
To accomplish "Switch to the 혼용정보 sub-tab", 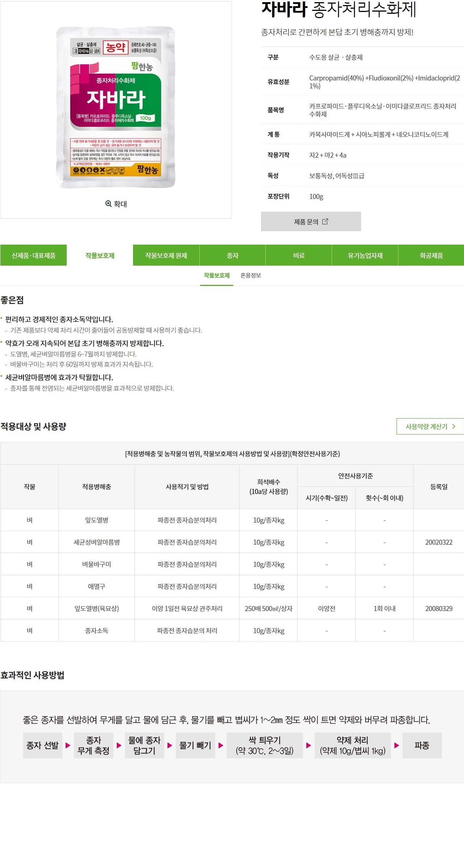I will (x=250, y=276).
